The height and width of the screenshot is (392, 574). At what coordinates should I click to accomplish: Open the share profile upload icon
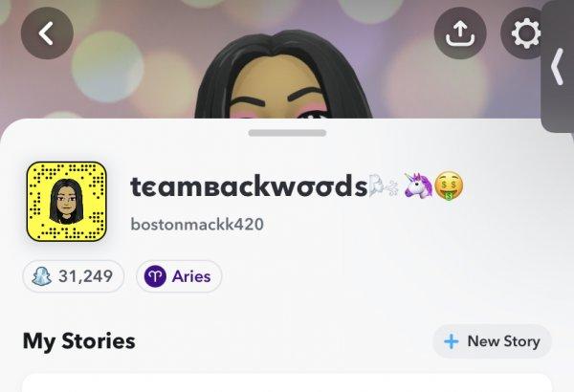(460, 33)
